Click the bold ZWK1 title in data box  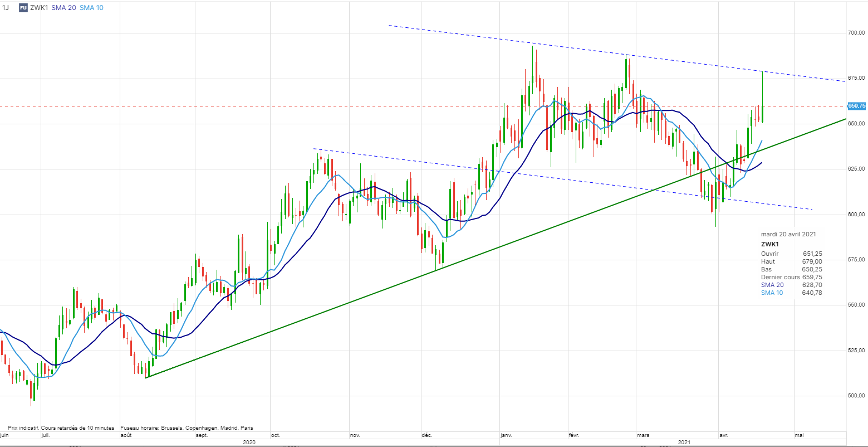[770, 244]
